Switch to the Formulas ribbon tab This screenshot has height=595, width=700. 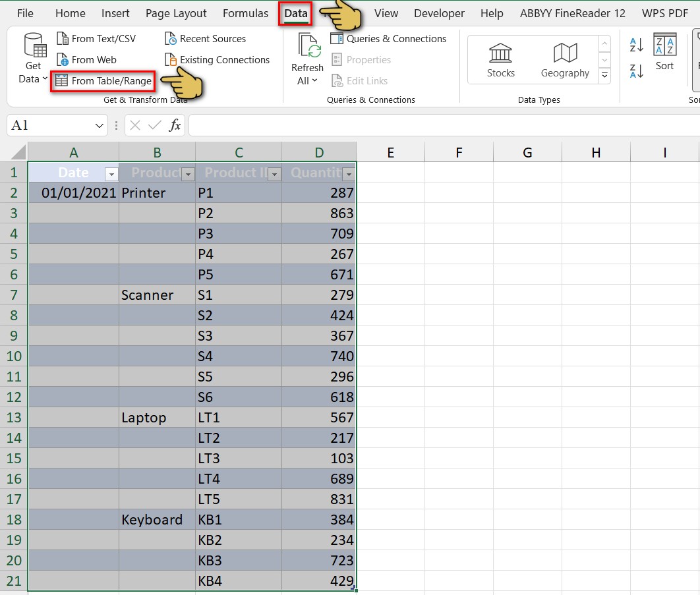(245, 13)
